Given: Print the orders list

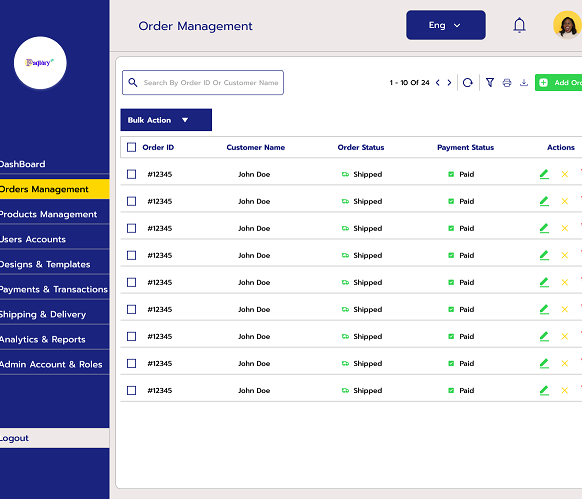Looking at the screenshot, I should tap(507, 82).
